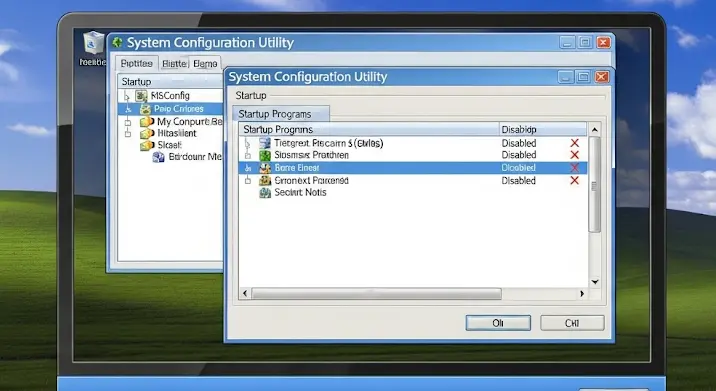Select the Slosmsx Prathren list entry
This screenshot has width=716, height=391.
tap(311, 155)
